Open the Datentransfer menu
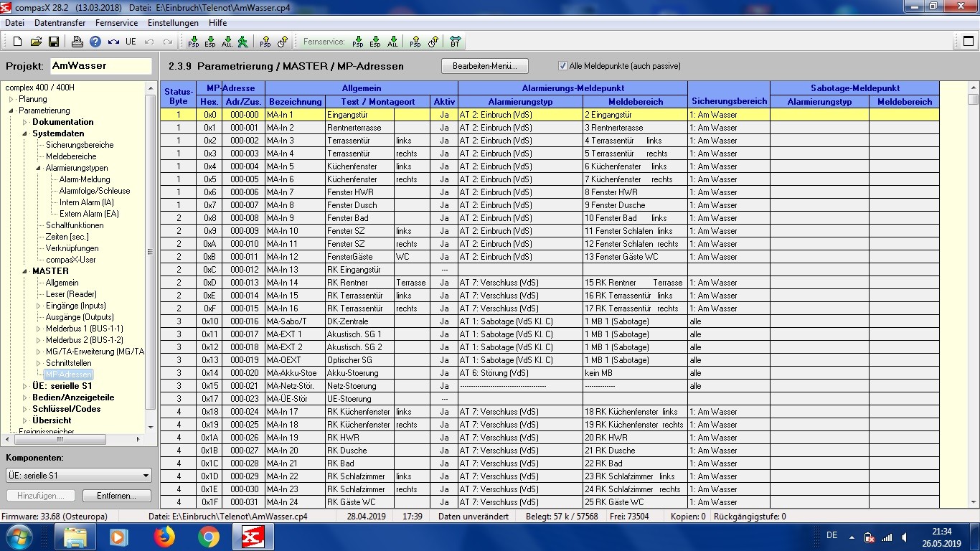Viewport: 980px width, 551px height. coord(60,23)
